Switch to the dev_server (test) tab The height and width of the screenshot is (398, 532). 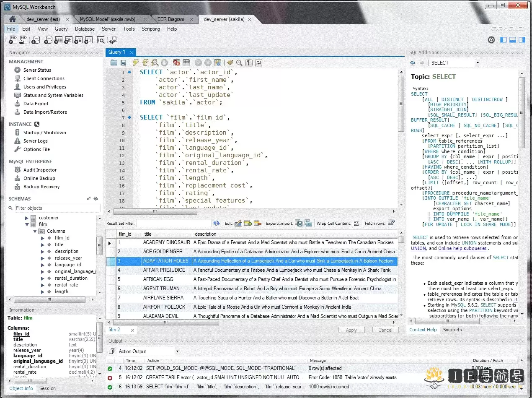(x=43, y=19)
